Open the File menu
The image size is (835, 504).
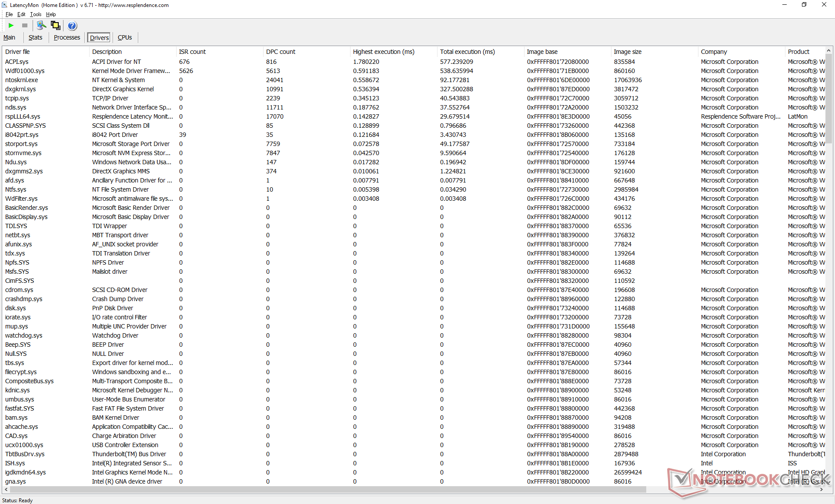coord(9,14)
